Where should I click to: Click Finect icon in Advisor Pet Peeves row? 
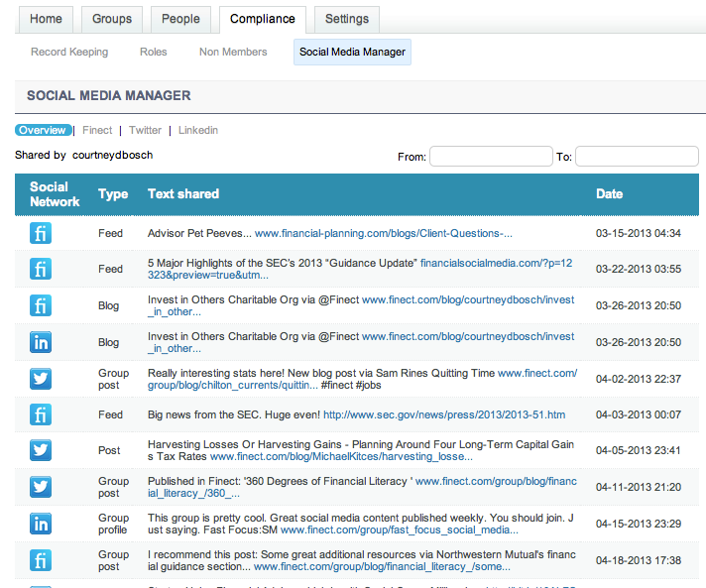coord(41,234)
